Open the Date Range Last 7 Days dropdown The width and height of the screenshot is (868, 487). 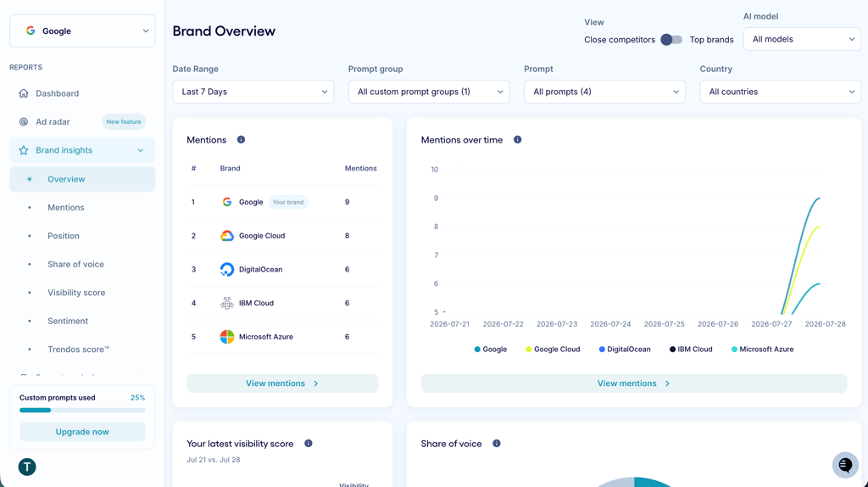coord(253,92)
